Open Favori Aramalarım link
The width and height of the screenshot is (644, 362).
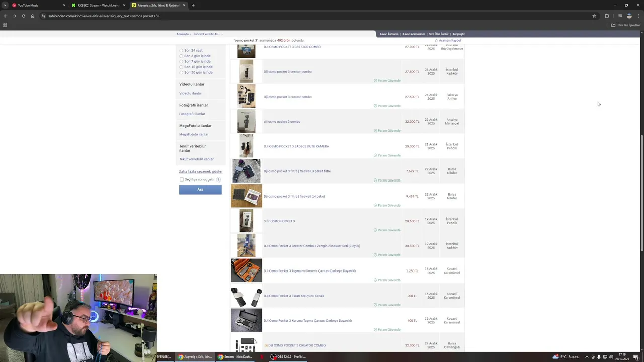[414, 34]
